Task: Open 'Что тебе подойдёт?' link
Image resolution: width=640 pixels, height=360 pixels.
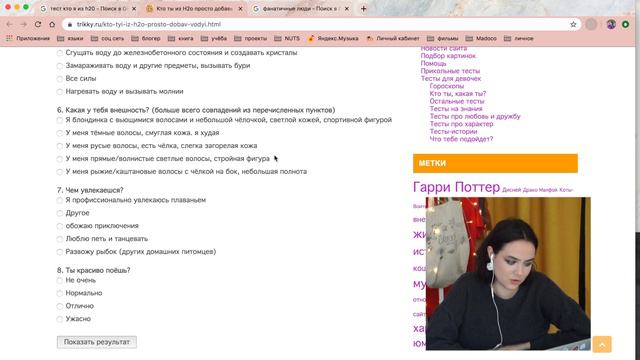Action: pyautogui.click(x=461, y=139)
